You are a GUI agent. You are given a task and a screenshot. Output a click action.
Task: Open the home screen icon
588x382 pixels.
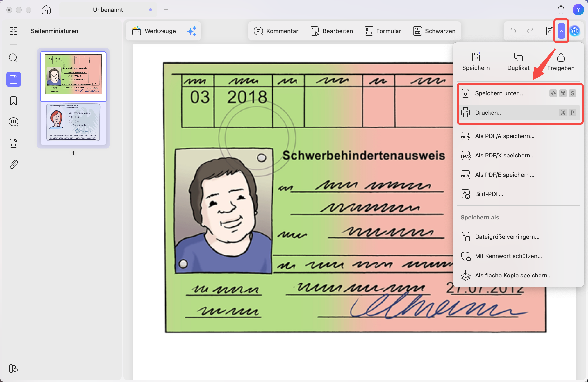(46, 10)
